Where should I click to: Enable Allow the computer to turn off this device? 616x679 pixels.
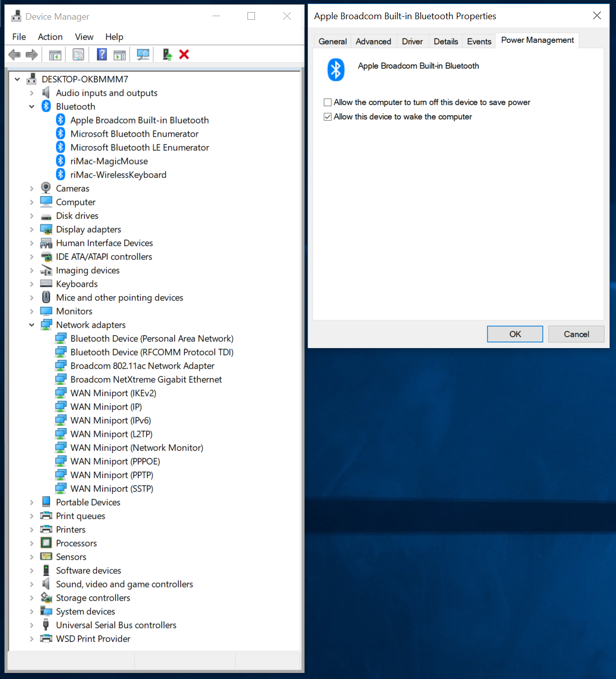pyautogui.click(x=328, y=103)
